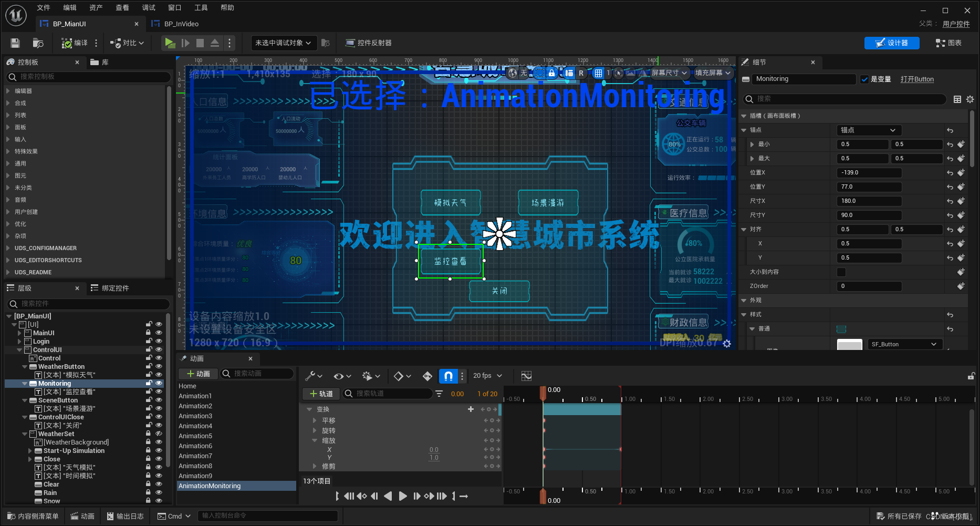
Task: Toggle the magnet snapping icon in sequencer
Action: click(x=448, y=376)
